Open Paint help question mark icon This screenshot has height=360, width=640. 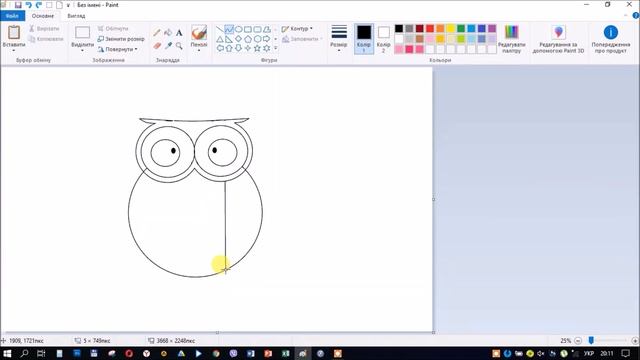click(636, 16)
